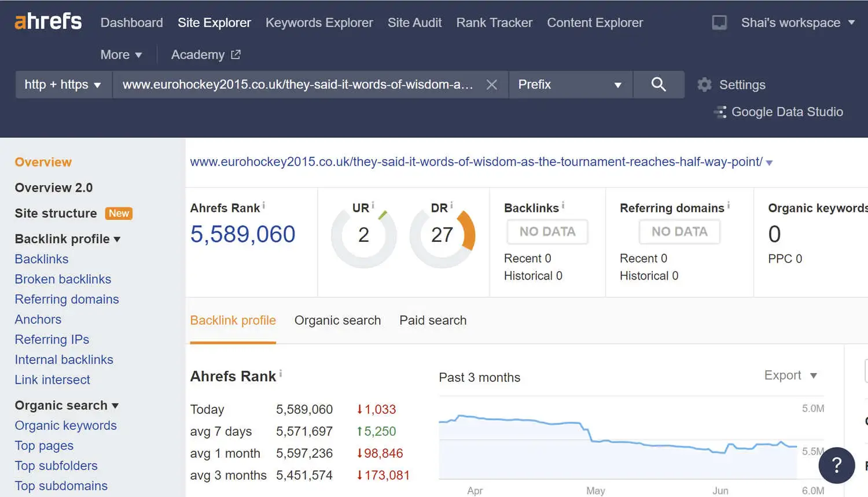Select Overview in the sidebar
The height and width of the screenshot is (497, 868).
[x=43, y=162]
